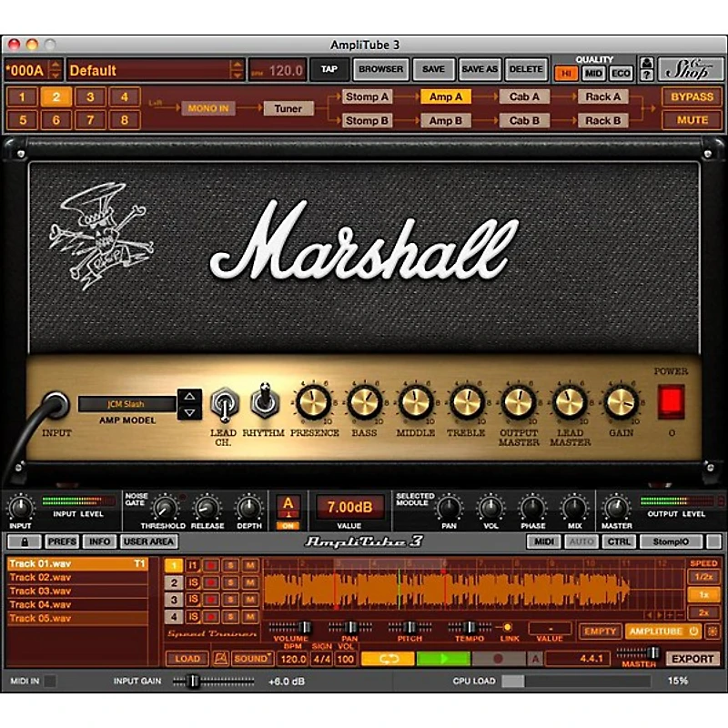Click the lock icon button beside PREFS
The image size is (728, 728).
click(25, 541)
